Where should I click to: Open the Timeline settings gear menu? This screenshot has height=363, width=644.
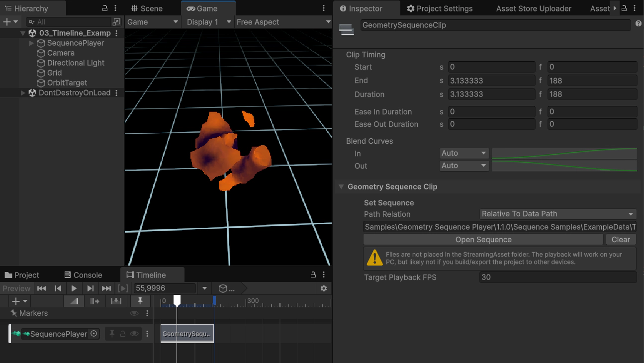click(324, 288)
